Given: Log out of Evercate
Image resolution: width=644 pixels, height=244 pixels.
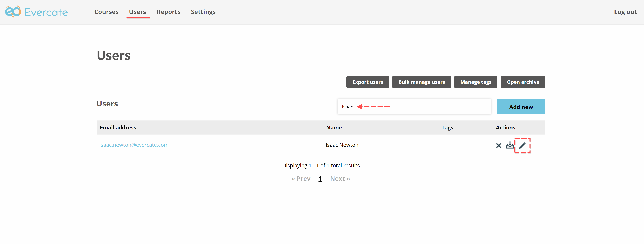Looking at the screenshot, I should 625,12.
